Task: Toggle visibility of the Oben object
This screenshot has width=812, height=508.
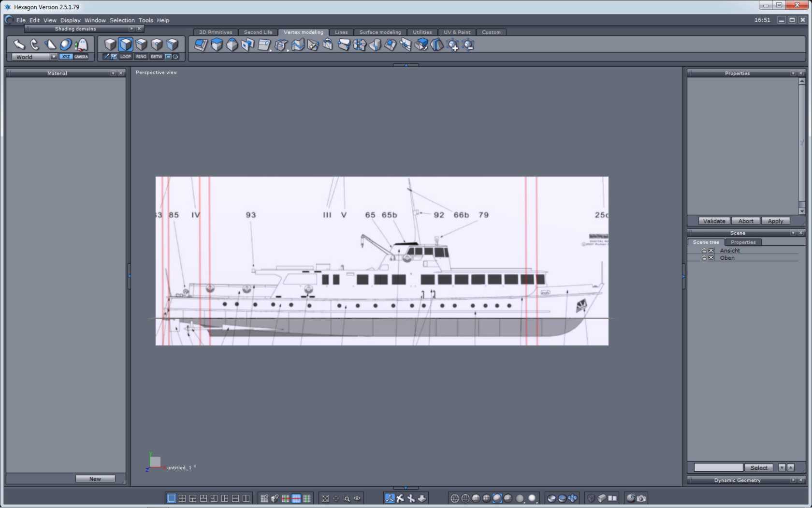Action: click(x=711, y=258)
